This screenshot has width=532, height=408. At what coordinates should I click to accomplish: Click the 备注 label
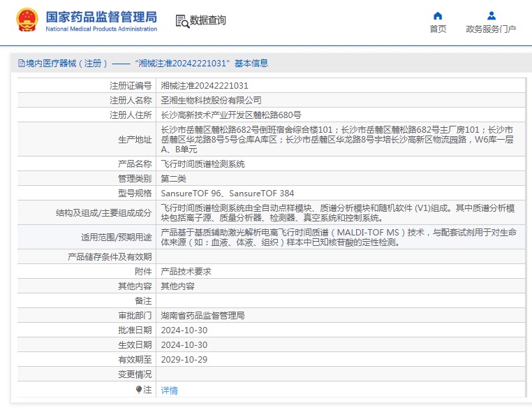(x=143, y=300)
